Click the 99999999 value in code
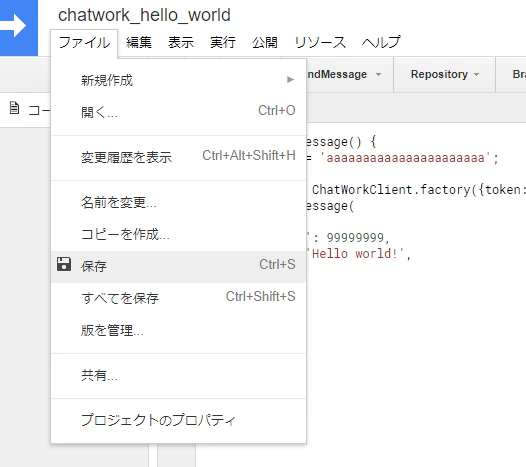The width and height of the screenshot is (526, 467). pyautogui.click(x=355, y=238)
